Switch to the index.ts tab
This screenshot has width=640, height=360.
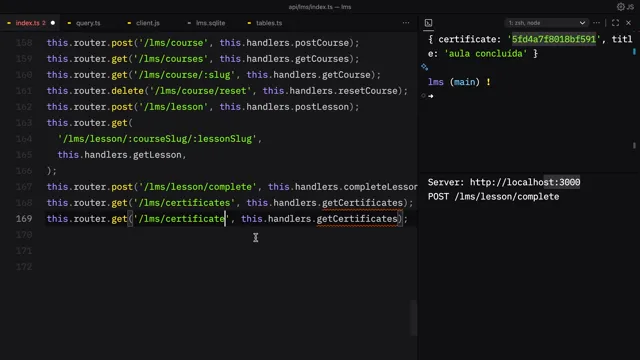pyautogui.click(x=31, y=23)
